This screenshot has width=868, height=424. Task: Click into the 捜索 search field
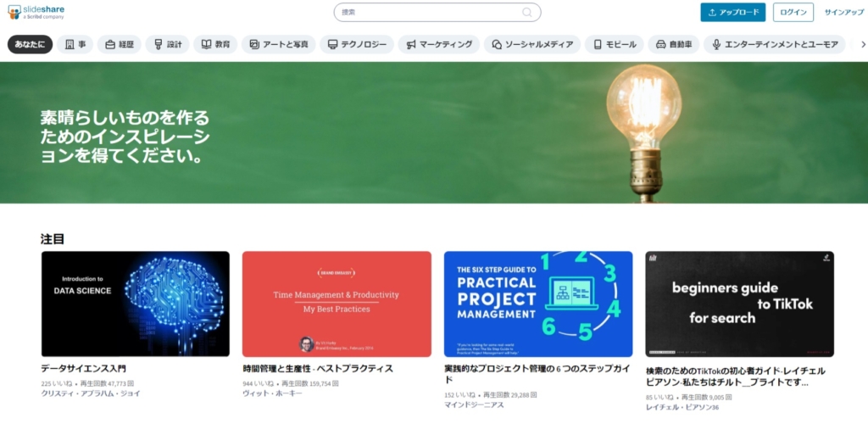pos(437,12)
